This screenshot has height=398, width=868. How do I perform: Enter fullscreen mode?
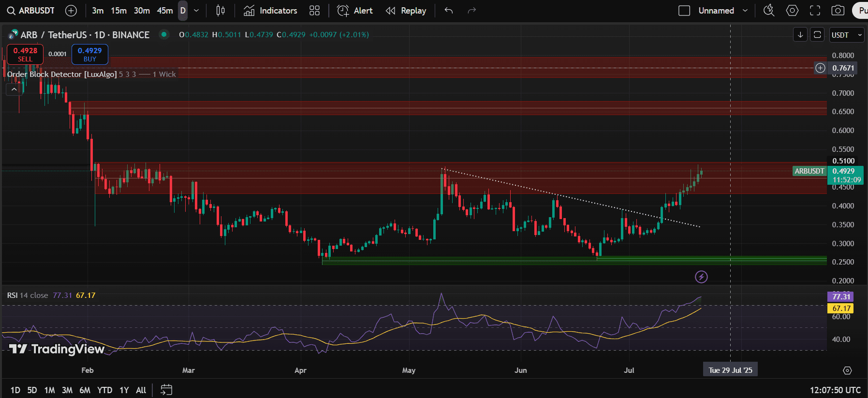[x=815, y=11]
